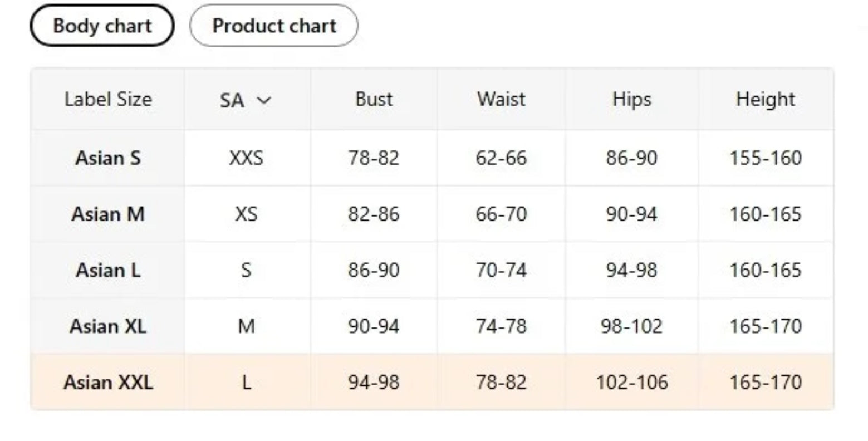Click the Hips column header
This screenshot has width=868, height=441.
tap(631, 99)
